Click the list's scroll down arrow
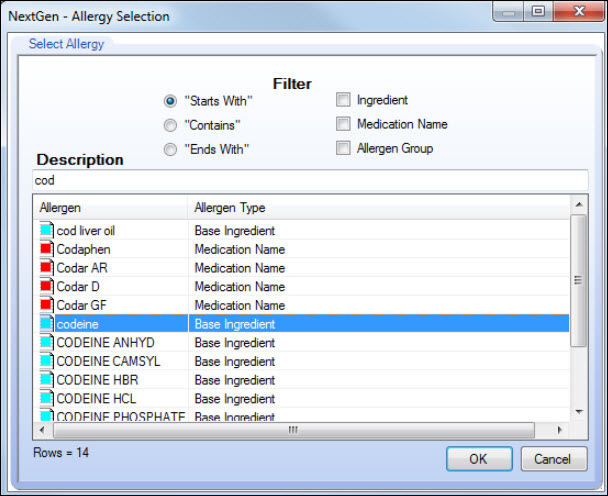The image size is (608, 496). (579, 412)
